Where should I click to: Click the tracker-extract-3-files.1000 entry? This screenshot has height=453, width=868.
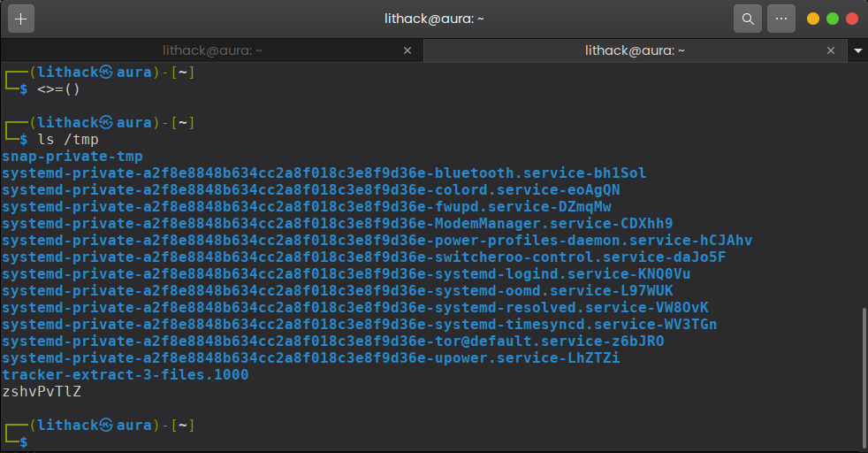point(126,375)
